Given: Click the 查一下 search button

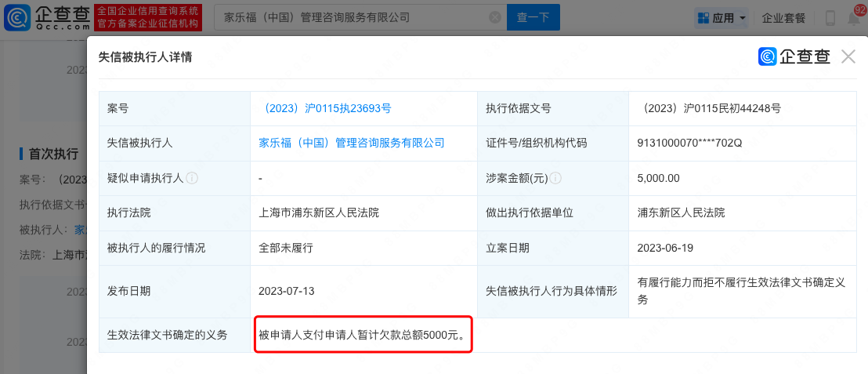Looking at the screenshot, I should tap(533, 17).
